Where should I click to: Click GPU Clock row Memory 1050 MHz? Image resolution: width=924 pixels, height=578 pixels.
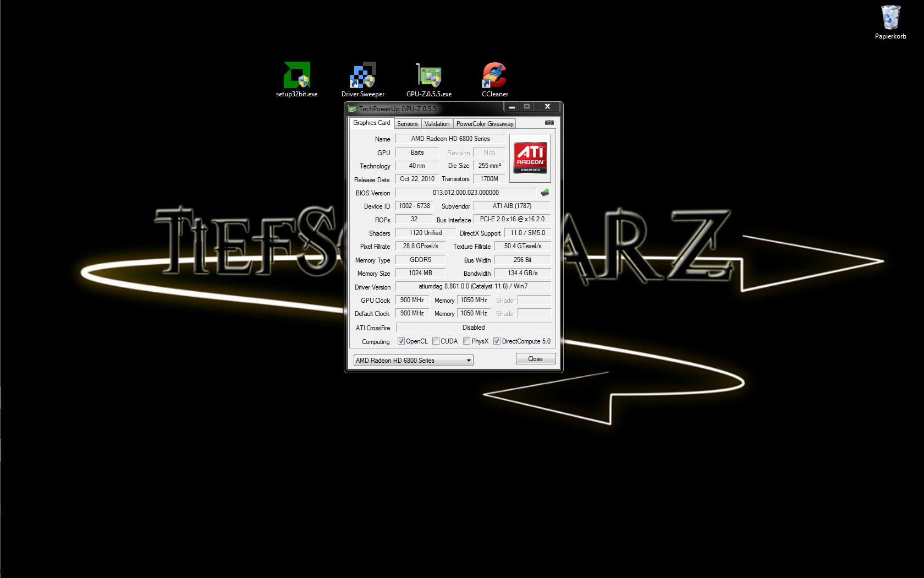click(x=474, y=300)
